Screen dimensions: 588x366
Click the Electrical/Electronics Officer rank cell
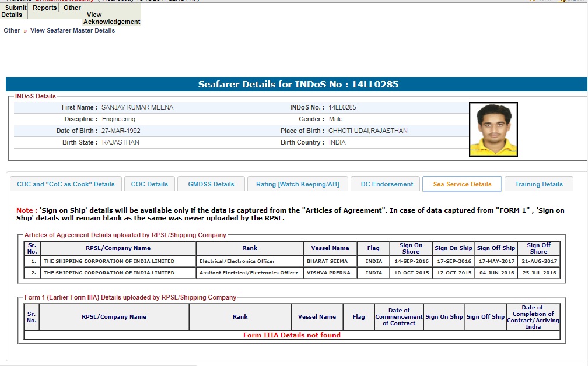click(237, 262)
